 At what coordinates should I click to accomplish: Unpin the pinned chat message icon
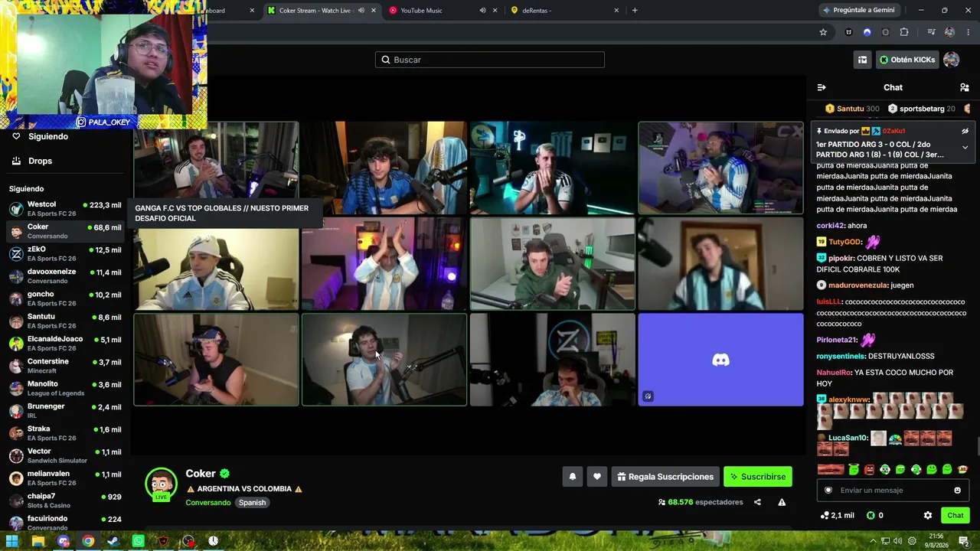[x=965, y=131]
